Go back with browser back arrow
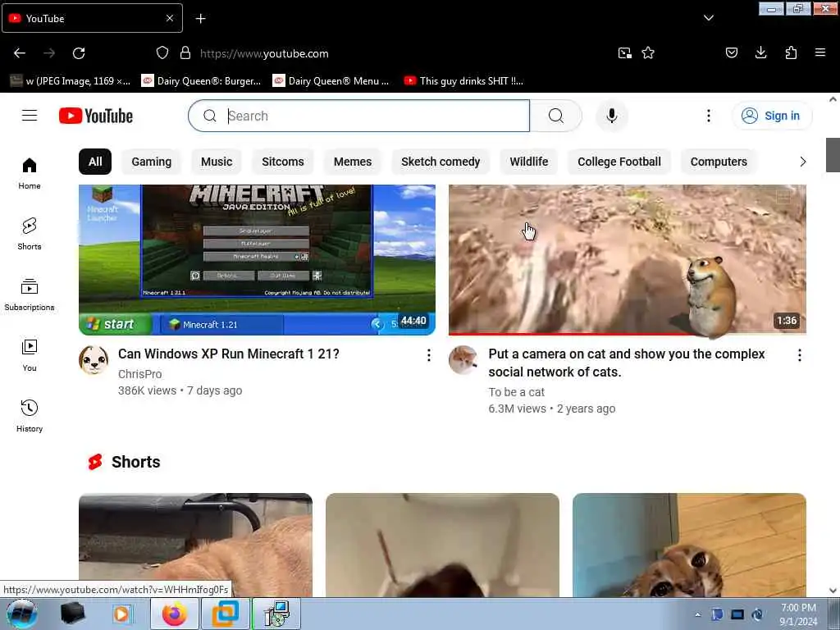This screenshot has height=630, width=840. point(20,53)
